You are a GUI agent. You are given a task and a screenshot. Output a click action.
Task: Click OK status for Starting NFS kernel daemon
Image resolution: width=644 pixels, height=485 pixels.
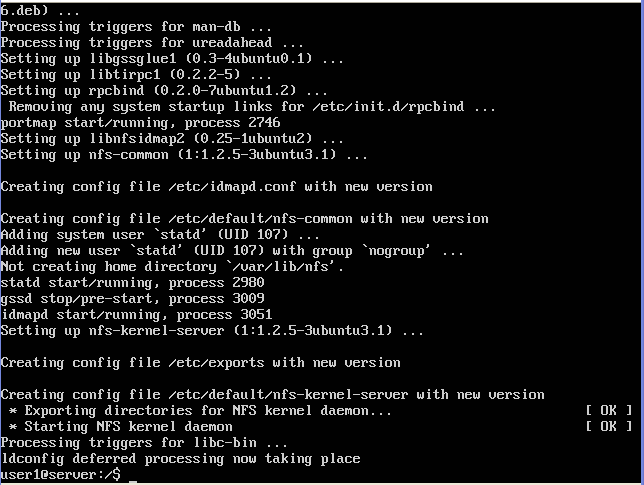click(609, 426)
